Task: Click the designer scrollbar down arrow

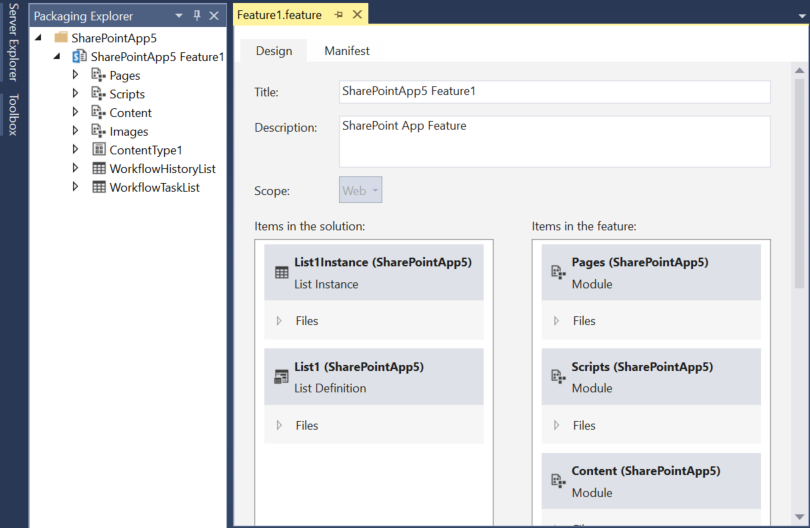Action: pyautogui.click(x=800, y=517)
